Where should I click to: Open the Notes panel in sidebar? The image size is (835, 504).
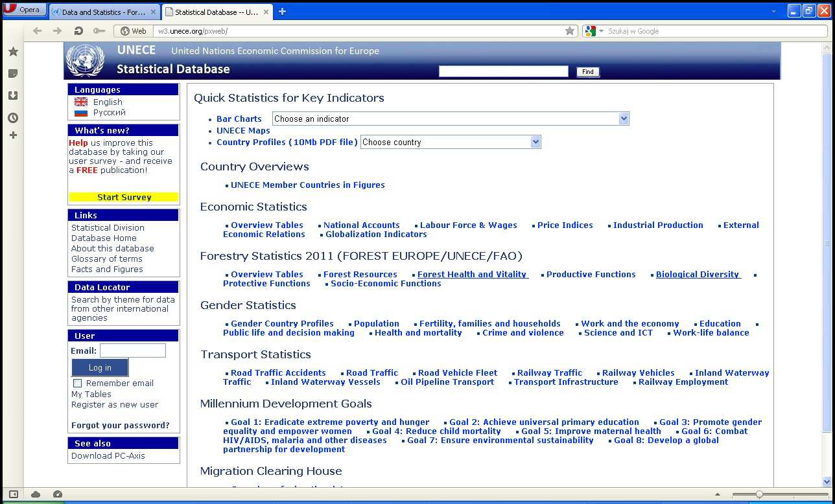[x=13, y=74]
